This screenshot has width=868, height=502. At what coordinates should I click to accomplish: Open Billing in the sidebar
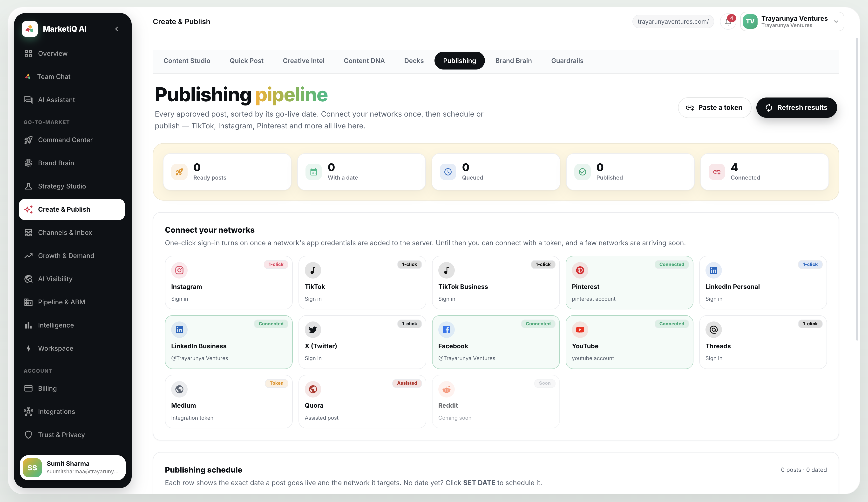click(72, 388)
